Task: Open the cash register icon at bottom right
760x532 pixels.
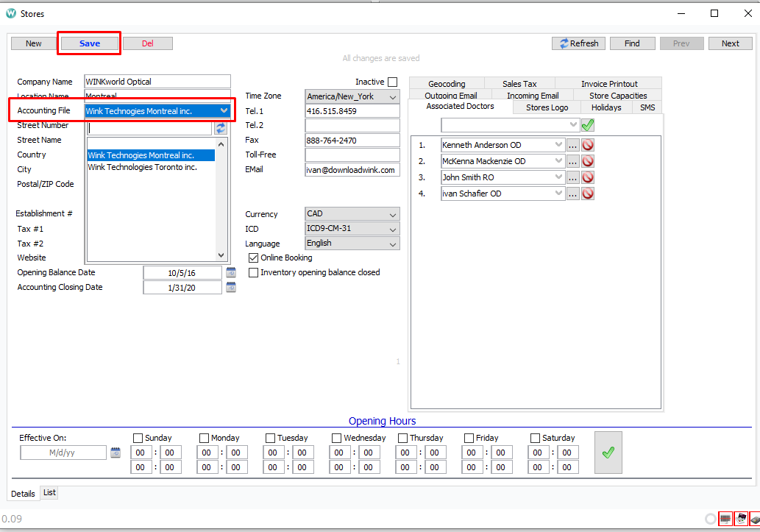Action: click(741, 519)
